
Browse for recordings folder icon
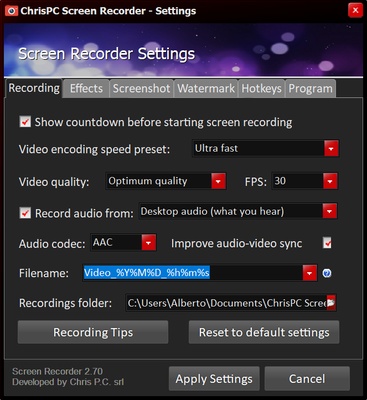pyautogui.click(x=331, y=303)
